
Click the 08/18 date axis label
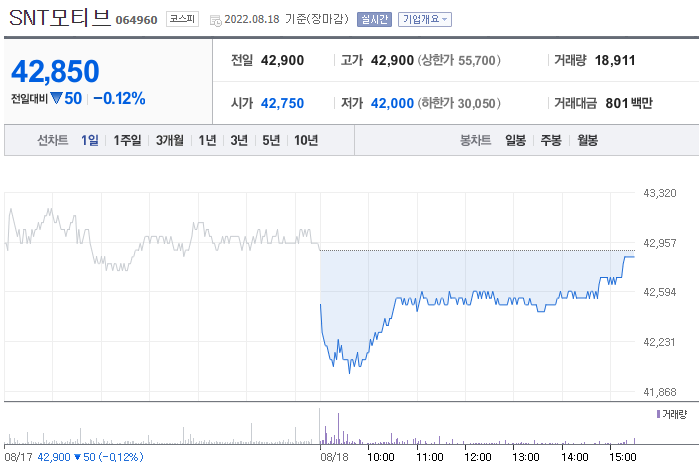pyautogui.click(x=334, y=458)
